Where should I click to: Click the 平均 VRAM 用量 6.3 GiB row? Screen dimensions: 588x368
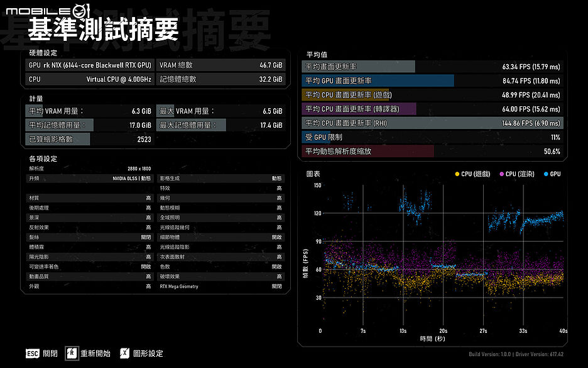(x=90, y=111)
